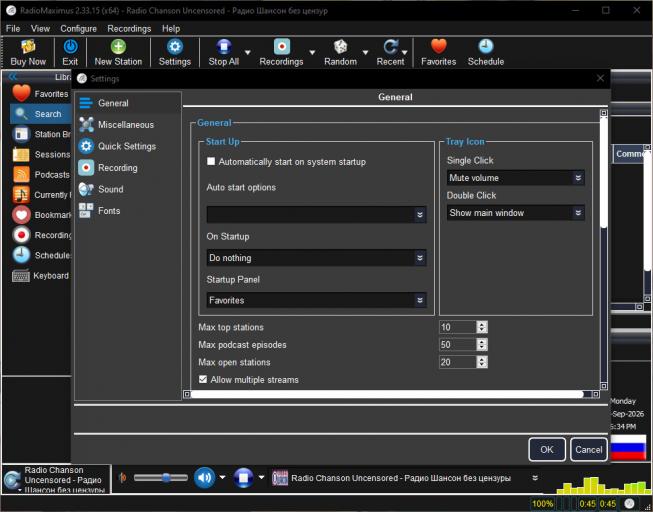This screenshot has height=512, width=653.
Task: Open the Double Click tray action dropdown
Action: coord(516,213)
